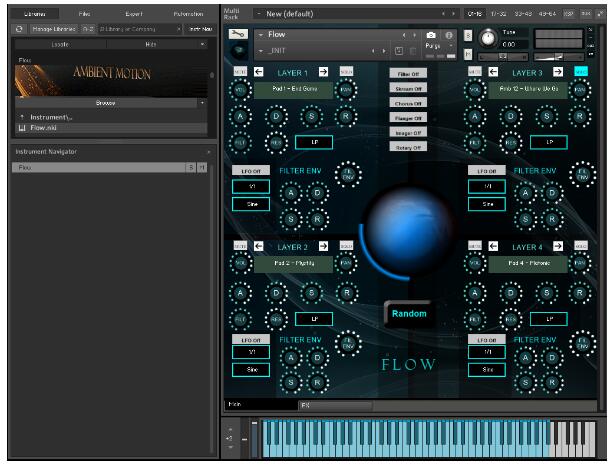Viewport: 613px width, 466px height.
Task: Expand dropdown arrow next to Browse
Action: (x=202, y=103)
